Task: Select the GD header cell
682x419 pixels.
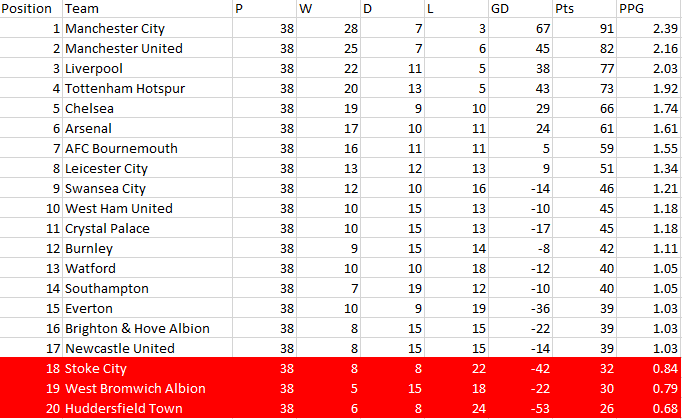Action: pos(520,9)
